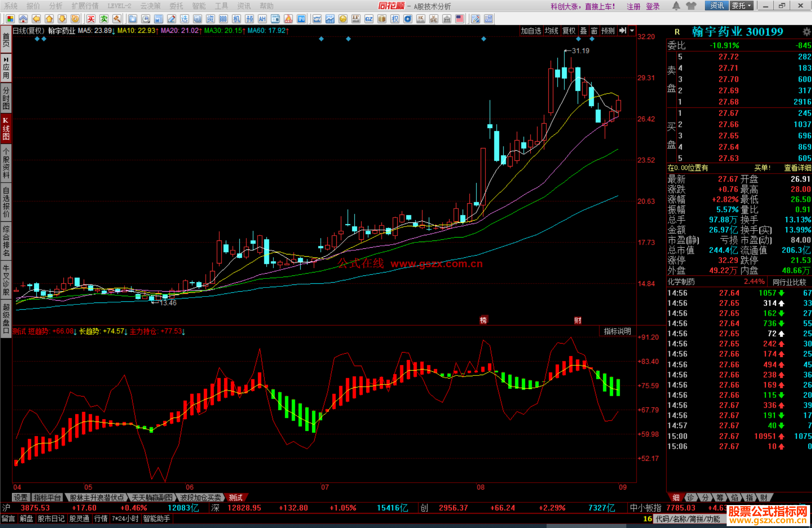The image size is (812, 528).
Task: Toggle 均线 moving average display
Action: (551, 31)
